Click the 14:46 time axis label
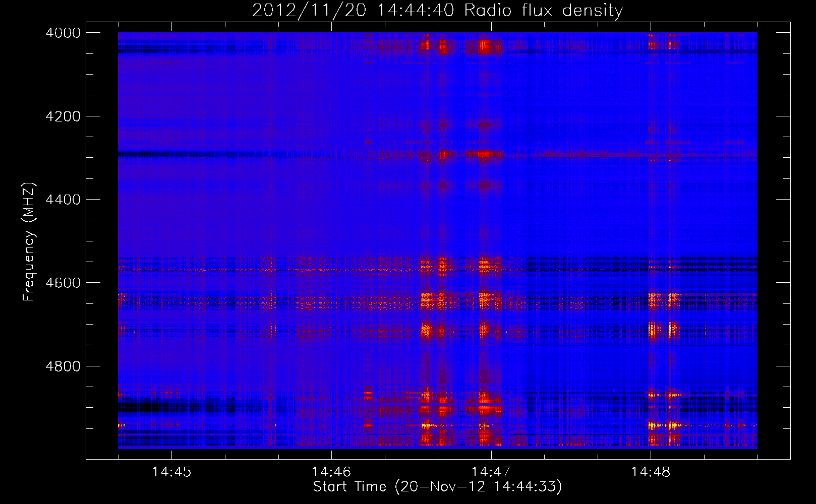Screen dimensions: 816x504 tap(331, 472)
